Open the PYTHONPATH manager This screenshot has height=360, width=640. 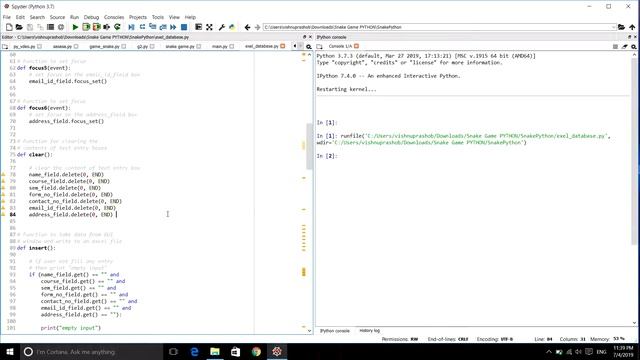tap(232, 27)
